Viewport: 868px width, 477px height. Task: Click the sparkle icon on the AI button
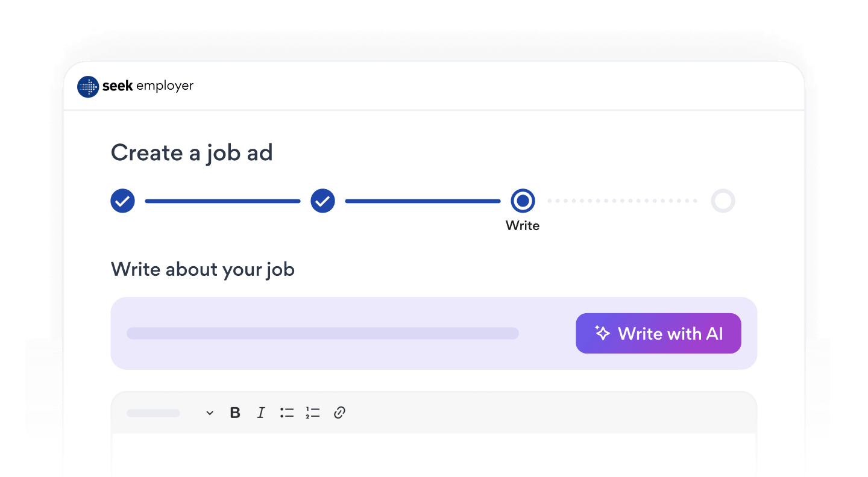602,333
